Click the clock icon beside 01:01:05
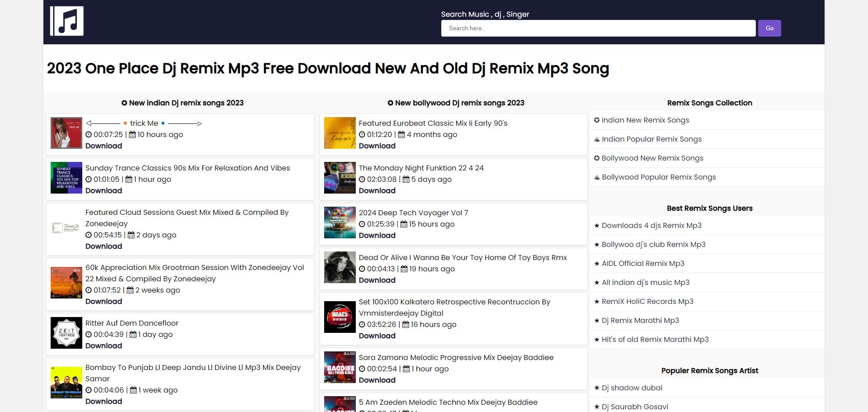The width and height of the screenshot is (868, 412). 89,179
